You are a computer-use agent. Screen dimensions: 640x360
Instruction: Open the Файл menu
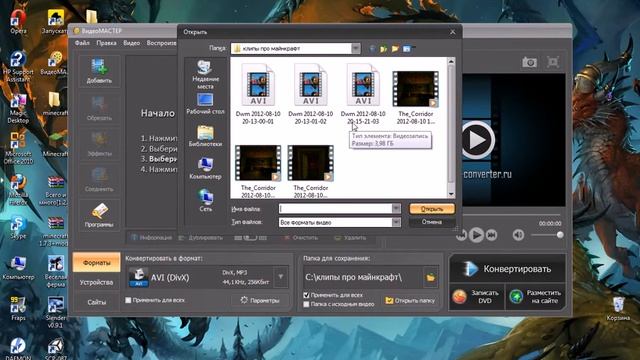82,43
